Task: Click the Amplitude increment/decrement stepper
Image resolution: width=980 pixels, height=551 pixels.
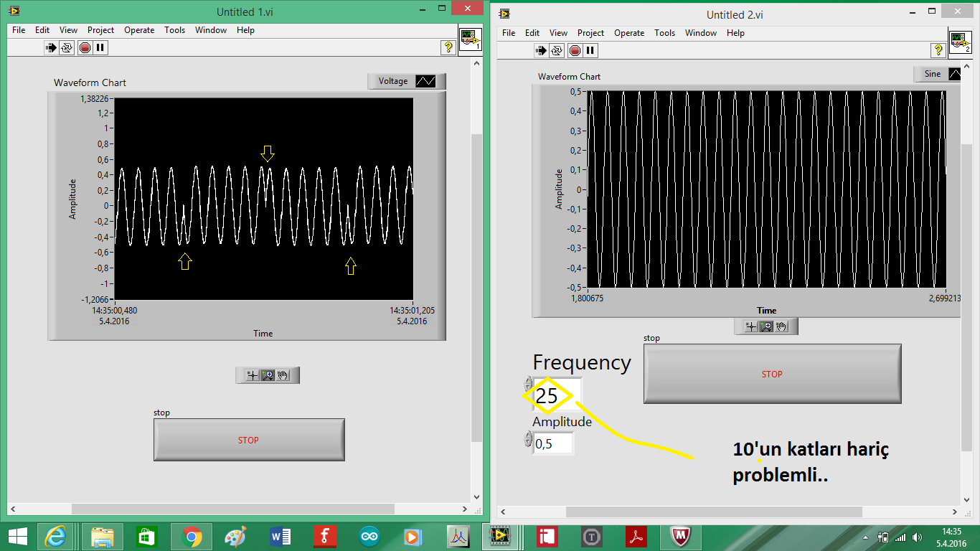Action: point(529,439)
